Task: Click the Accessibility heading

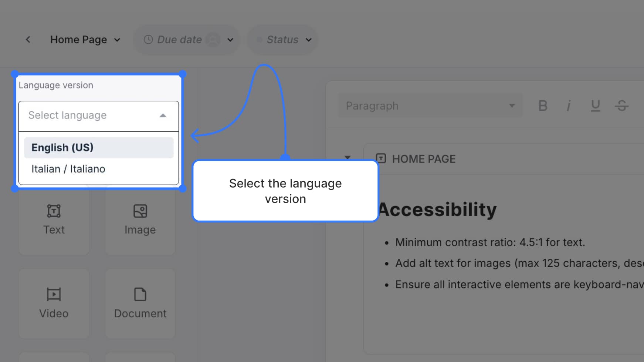Action: [437, 210]
